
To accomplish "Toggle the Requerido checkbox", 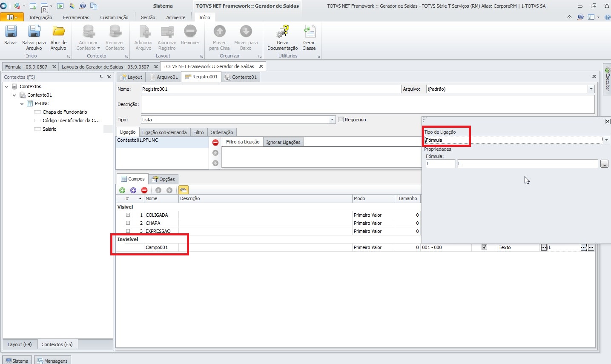I will [341, 120].
